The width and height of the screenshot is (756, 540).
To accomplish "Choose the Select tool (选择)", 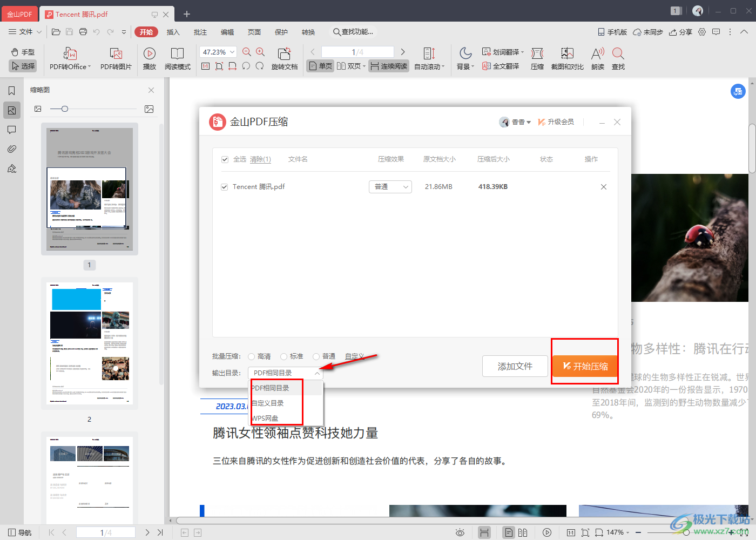I will [23, 66].
